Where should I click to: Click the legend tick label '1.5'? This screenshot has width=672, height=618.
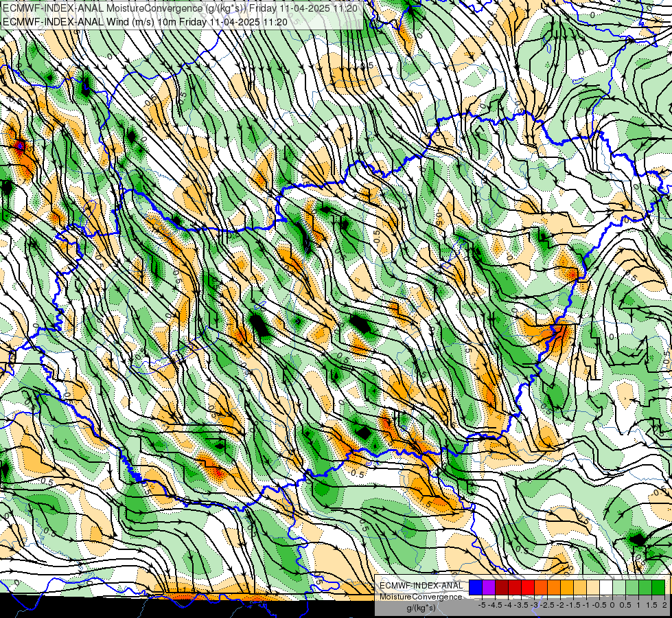tap(651, 605)
